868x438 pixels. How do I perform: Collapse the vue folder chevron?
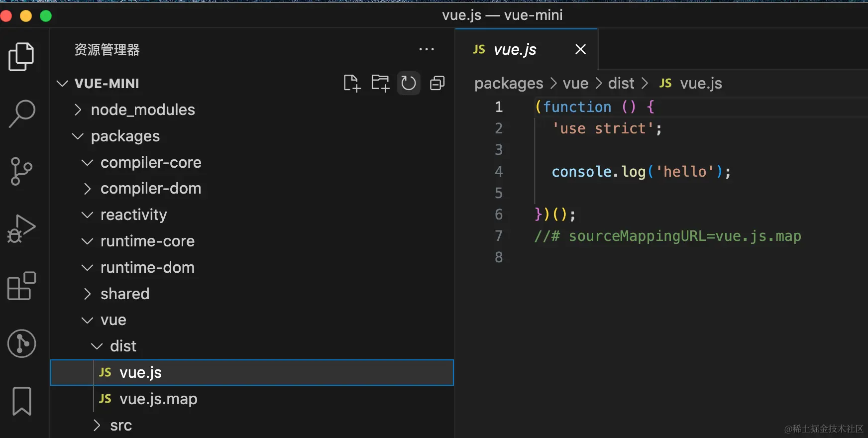pyautogui.click(x=87, y=320)
